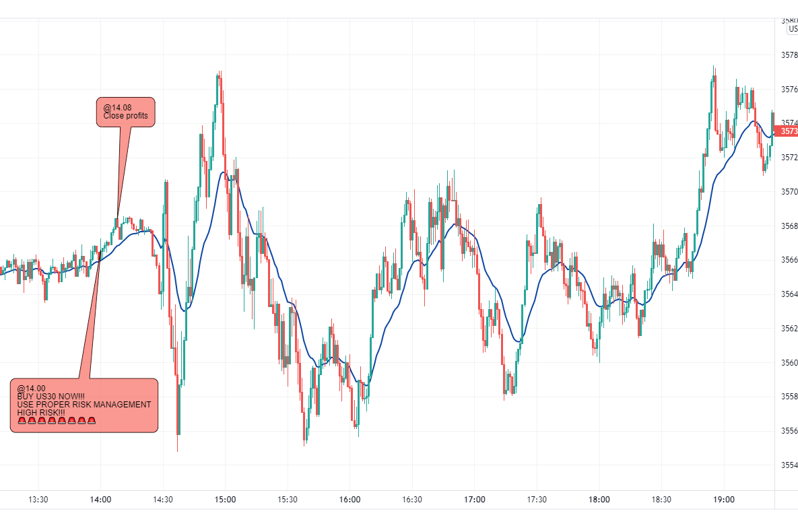Screen dimensions: 798x532
Task: Open the US currency selector on price scale
Action: coord(792,29)
